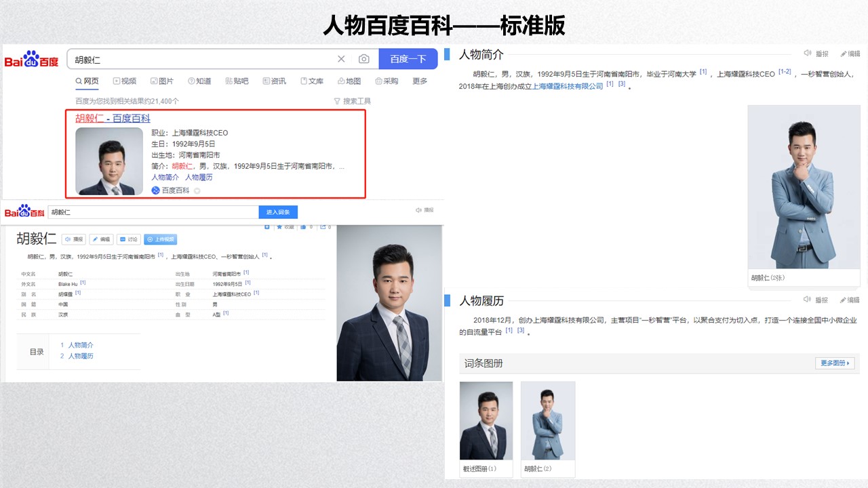Viewport: 868px width, 488px height.
Task: Click the Baidu Baike logo
Action: click(24, 211)
